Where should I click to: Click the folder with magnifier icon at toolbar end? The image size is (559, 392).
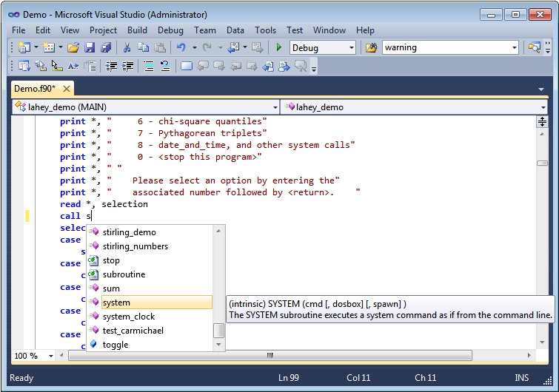[x=534, y=47]
